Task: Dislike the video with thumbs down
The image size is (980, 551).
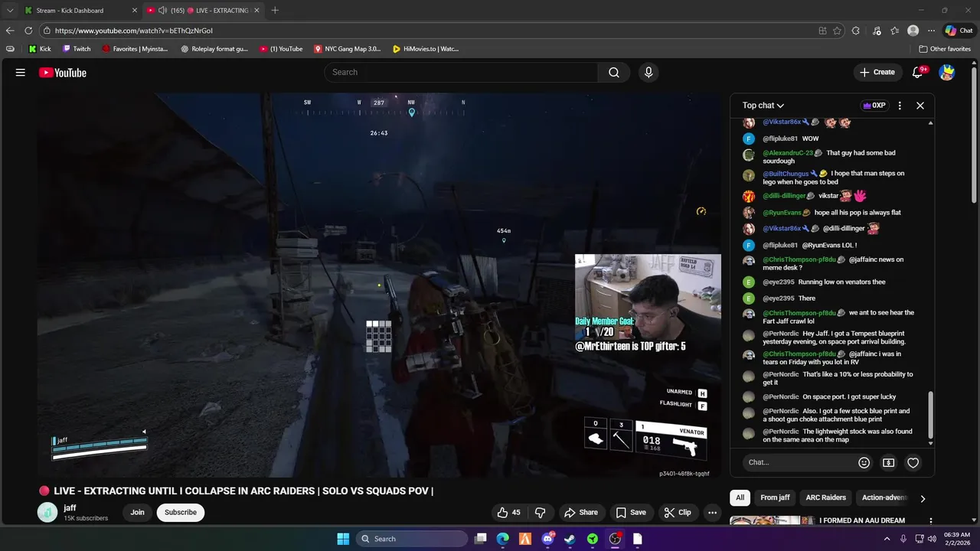Action: (x=540, y=513)
